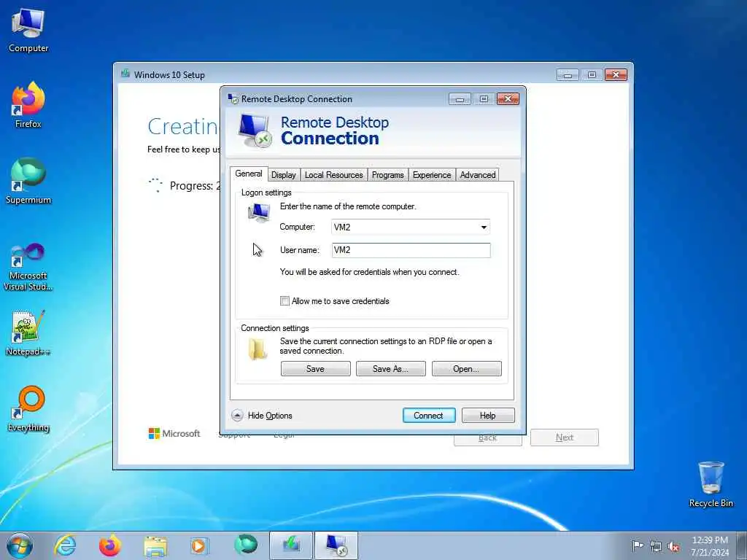Minimize the Remote Desktop Connection window
Screen dimensions: 747x560
pyautogui.click(x=460, y=99)
